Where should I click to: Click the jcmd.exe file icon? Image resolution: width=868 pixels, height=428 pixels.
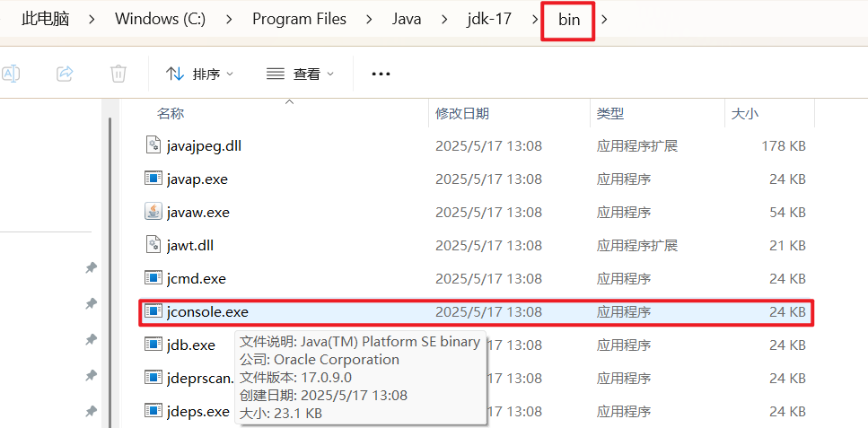153,278
